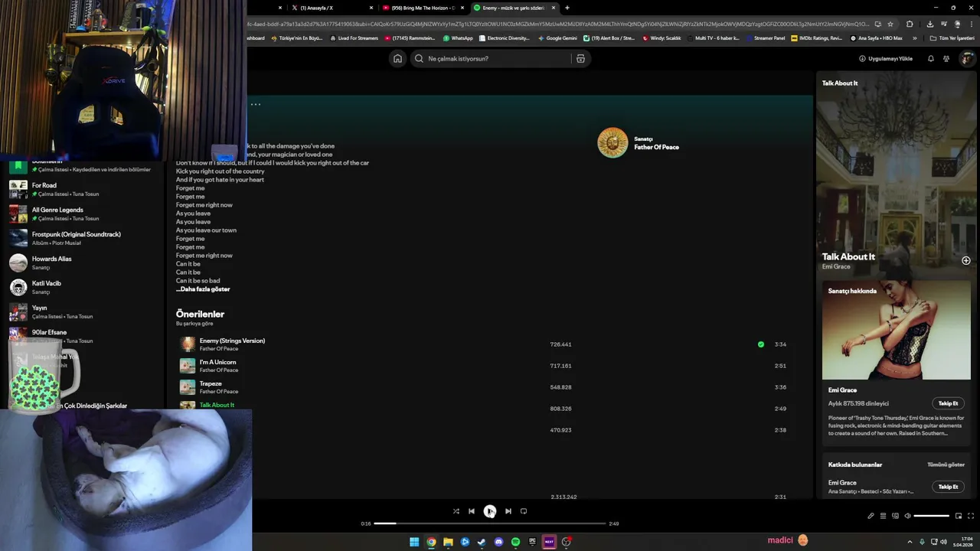The height and width of the screenshot is (551, 980).
Task: Open Tüm Yer İşaretleri bookmarks folder
Action: [953, 38]
